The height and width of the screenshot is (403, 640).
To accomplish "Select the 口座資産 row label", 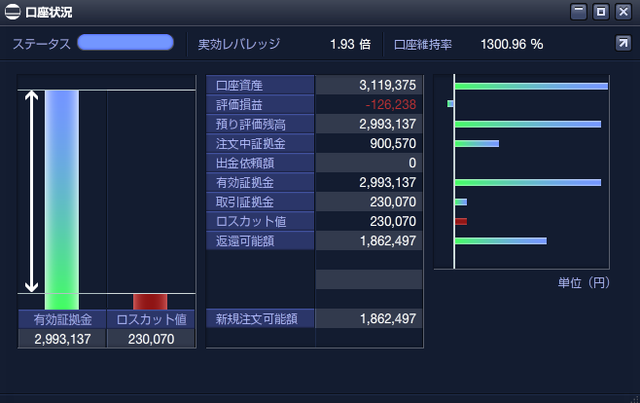I will 260,85.
